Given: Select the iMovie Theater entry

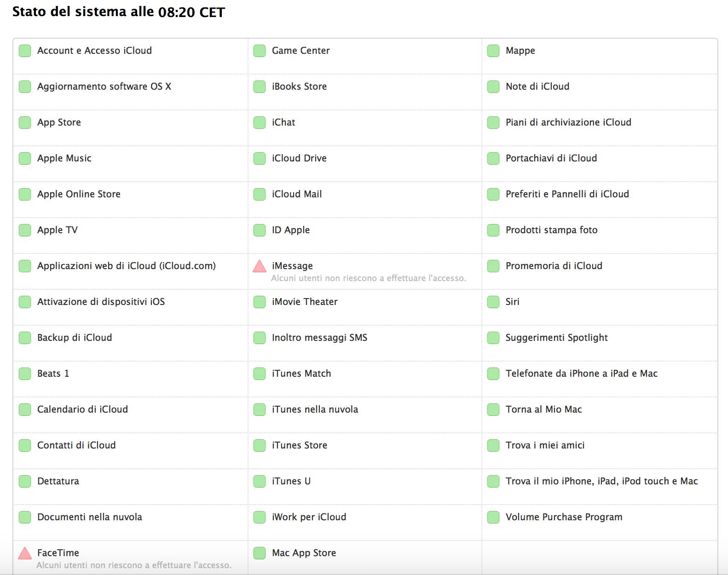Looking at the screenshot, I should (305, 302).
